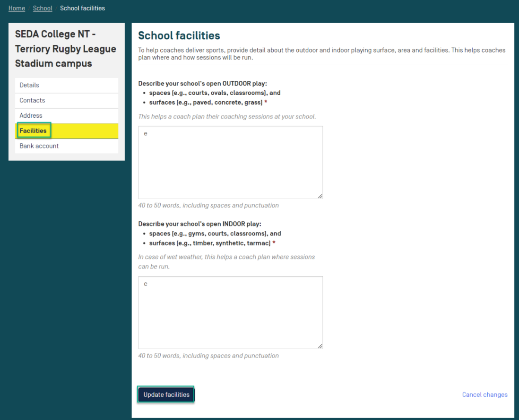Screen dimensions: 519x420
Task: Open the Contacts sidebar item
Action: [67, 100]
